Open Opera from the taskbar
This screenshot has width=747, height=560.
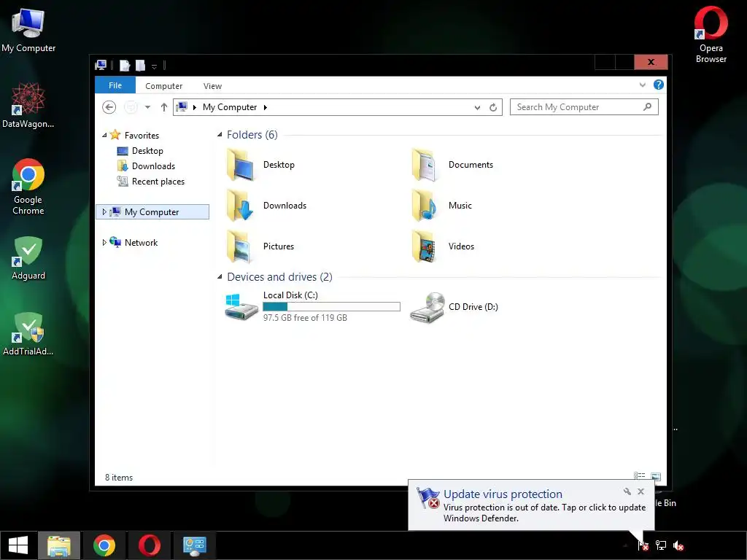click(149, 545)
